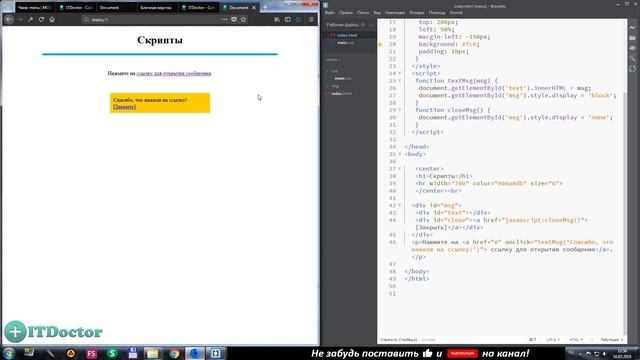Open the Навигация menu in Brackets
640x360 pixels.
(395, 13)
